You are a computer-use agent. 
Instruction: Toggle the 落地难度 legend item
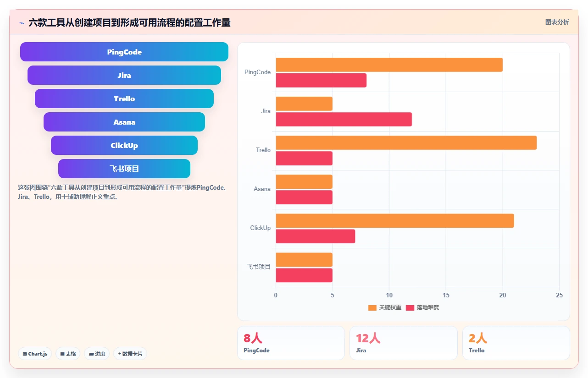coord(422,307)
